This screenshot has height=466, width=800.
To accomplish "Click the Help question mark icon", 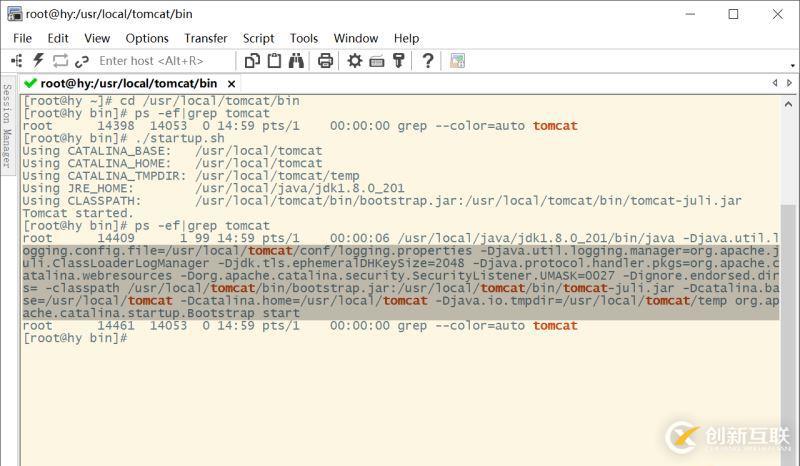I will coord(428,60).
